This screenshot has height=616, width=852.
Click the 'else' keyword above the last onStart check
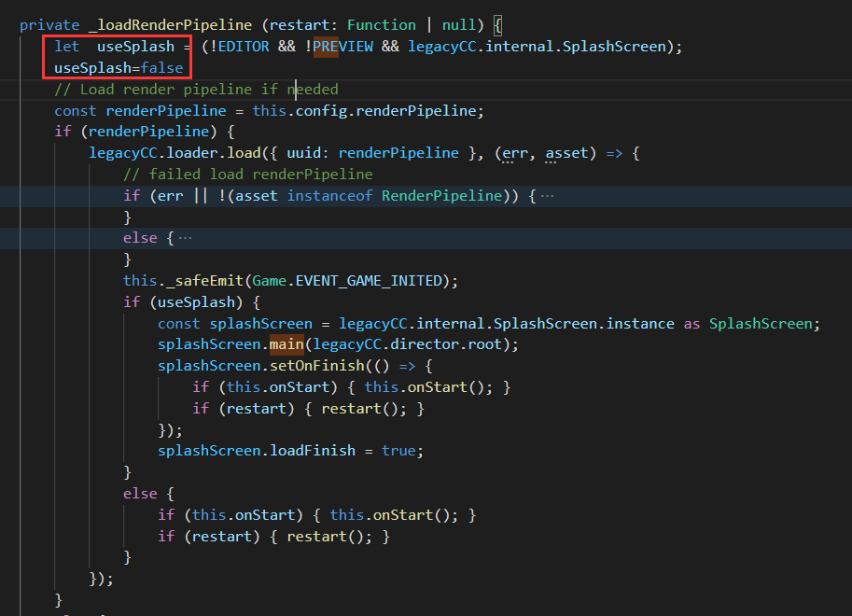pos(140,494)
